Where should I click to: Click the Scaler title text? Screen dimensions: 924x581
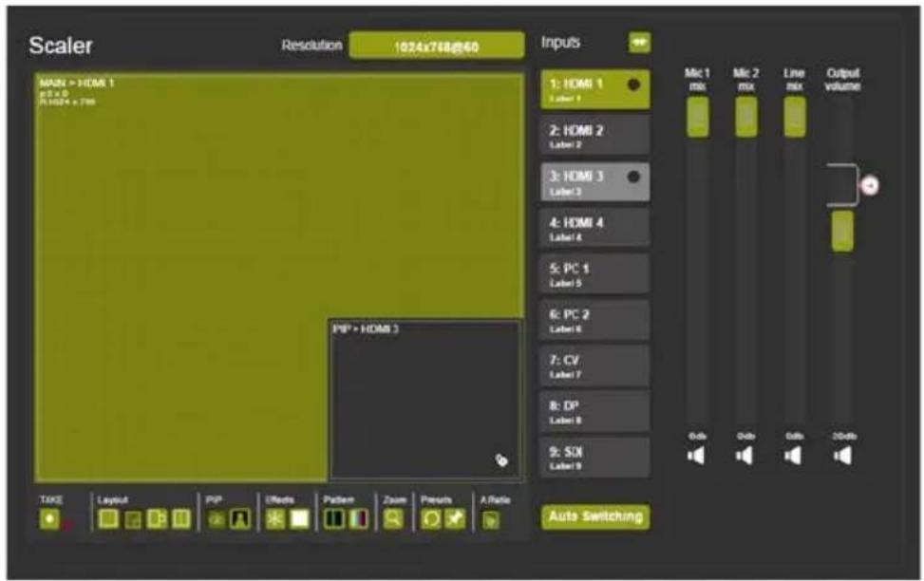coord(61,46)
